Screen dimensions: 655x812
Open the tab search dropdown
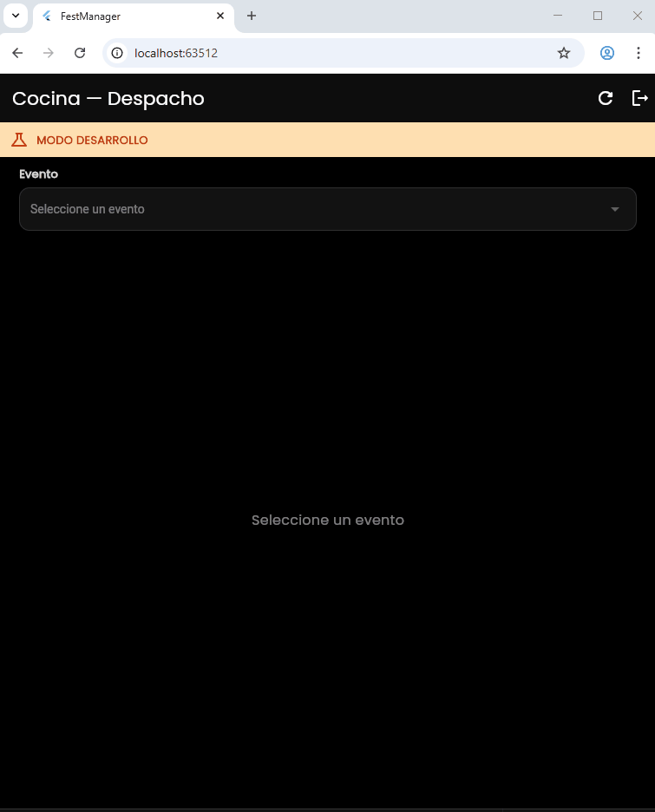click(16, 16)
